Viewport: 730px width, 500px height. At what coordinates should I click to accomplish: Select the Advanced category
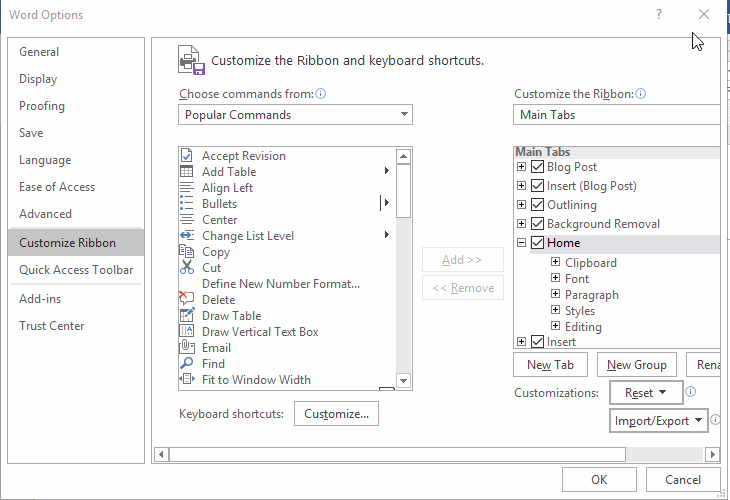point(76,214)
